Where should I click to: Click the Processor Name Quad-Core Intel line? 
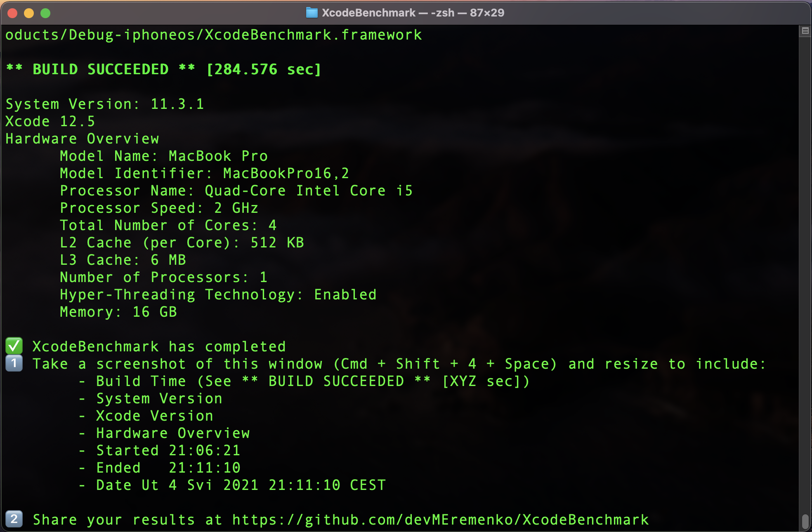[236, 191]
